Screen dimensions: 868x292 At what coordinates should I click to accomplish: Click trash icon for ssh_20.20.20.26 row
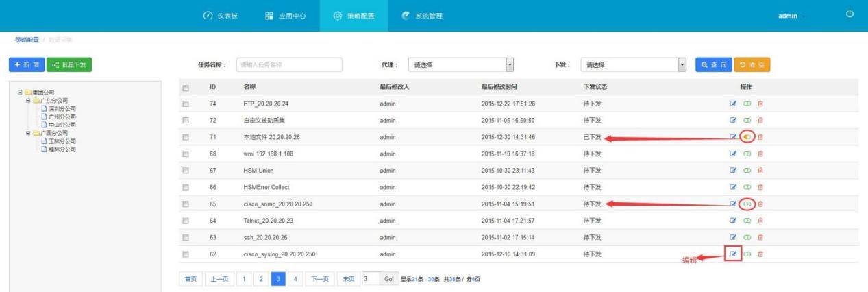pyautogui.click(x=760, y=238)
